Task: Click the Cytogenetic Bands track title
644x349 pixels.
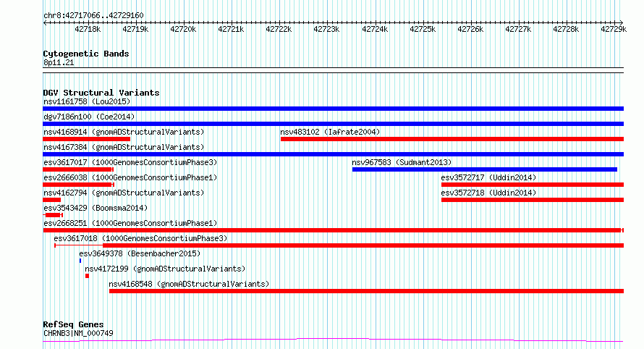Action: pos(86,54)
